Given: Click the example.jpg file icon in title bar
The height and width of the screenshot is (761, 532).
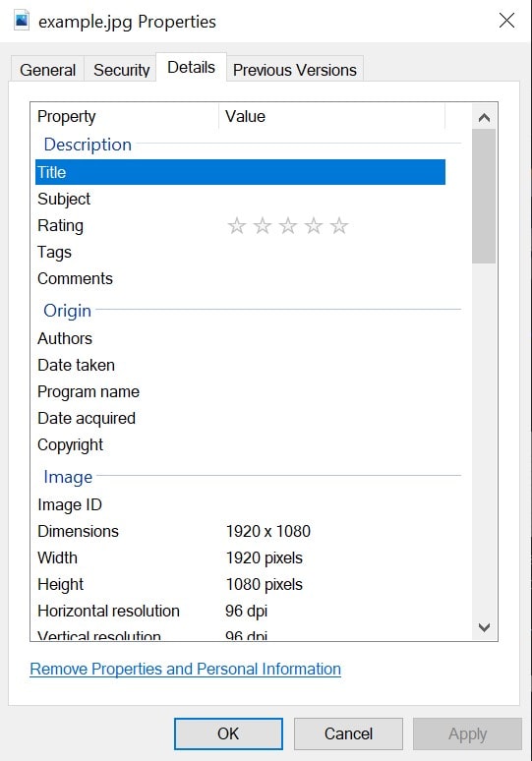Looking at the screenshot, I should pyautogui.click(x=22, y=21).
